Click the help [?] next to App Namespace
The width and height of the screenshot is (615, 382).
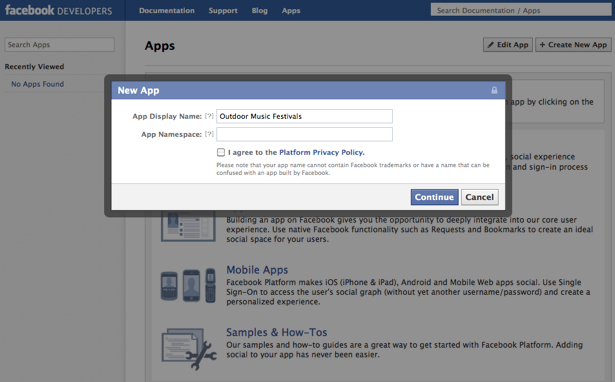pos(209,134)
